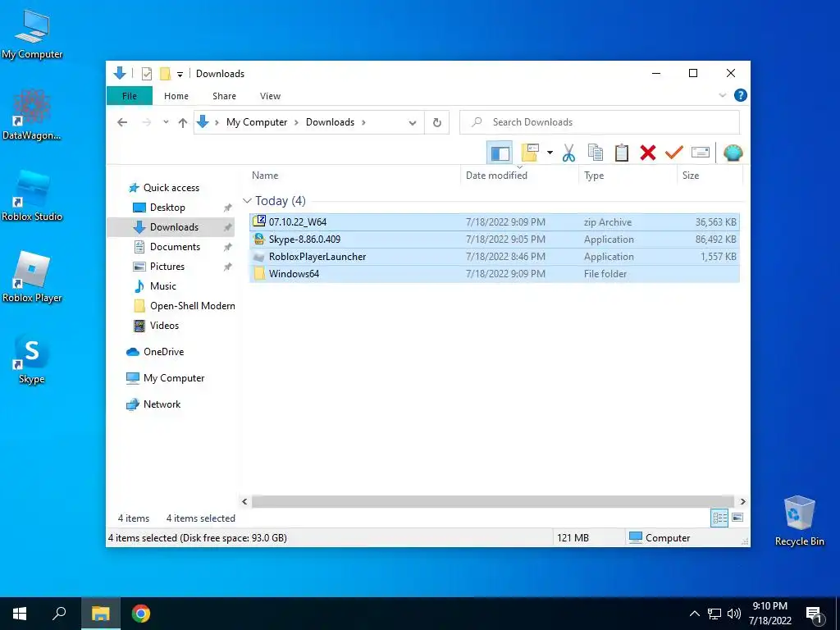Viewport: 840px width, 630px height.
Task: Open the taskbar search magnifier
Action: coord(59,614)
